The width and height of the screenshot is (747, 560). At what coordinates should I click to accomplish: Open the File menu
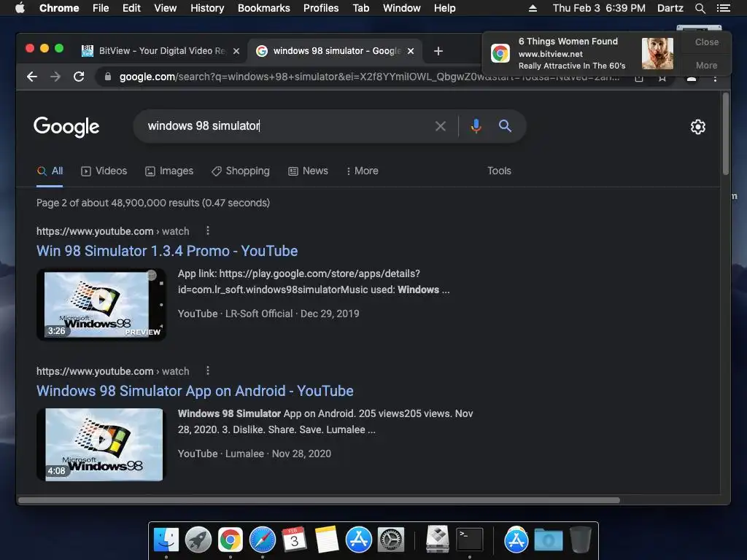pos(101,8)
